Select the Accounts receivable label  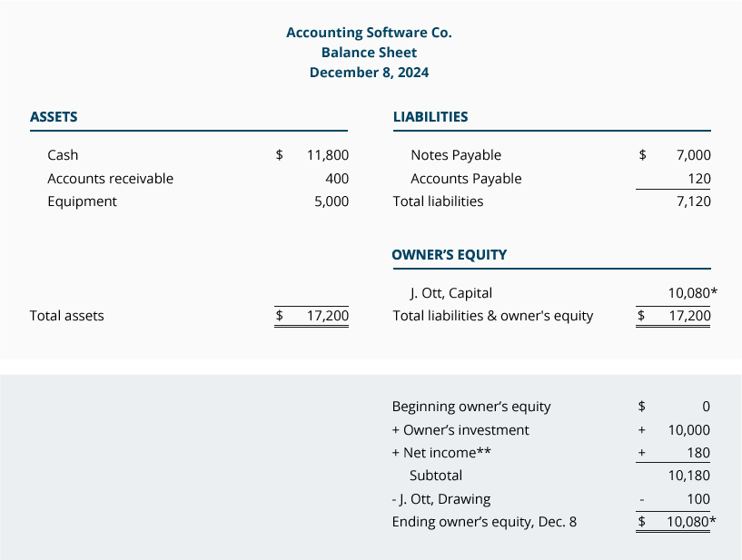[110, 179]
